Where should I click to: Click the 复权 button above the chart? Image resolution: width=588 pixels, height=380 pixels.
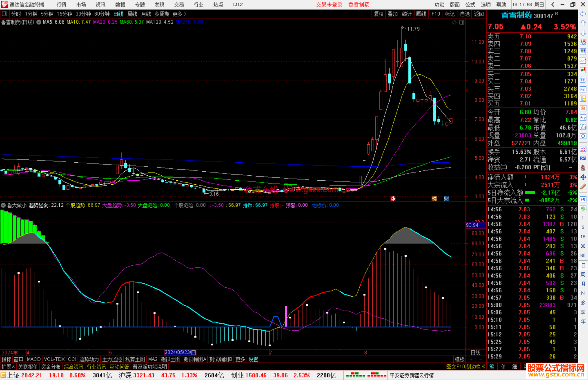379,14
